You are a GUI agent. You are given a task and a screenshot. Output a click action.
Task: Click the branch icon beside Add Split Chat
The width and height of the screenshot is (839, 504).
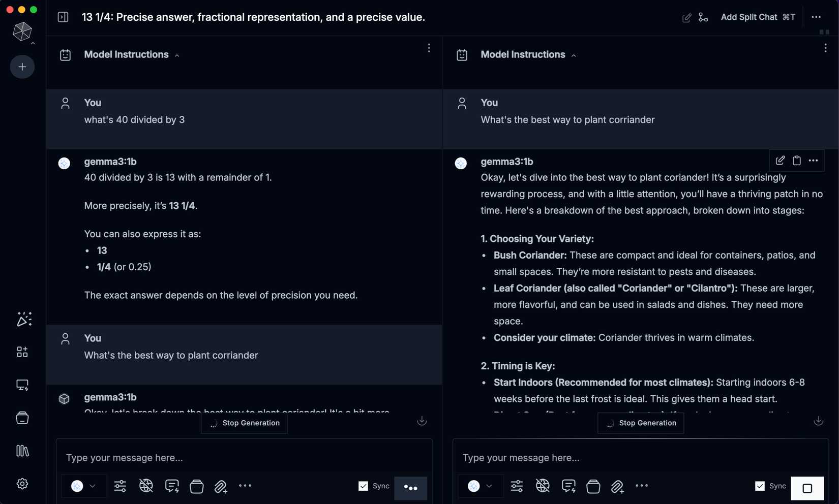pos(703,17)
